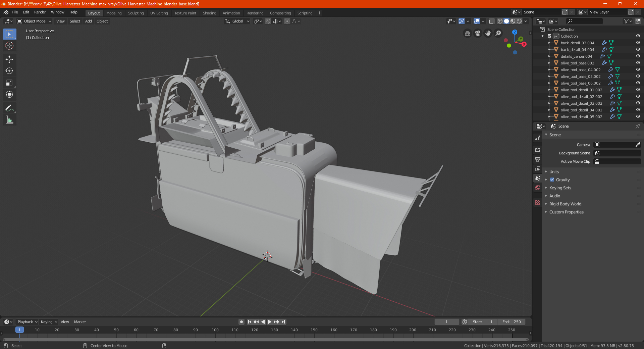The width and height of the screenshot is (644, 349).
Task: Click the pan view hand icon
Action: click(x=488, y=33)
